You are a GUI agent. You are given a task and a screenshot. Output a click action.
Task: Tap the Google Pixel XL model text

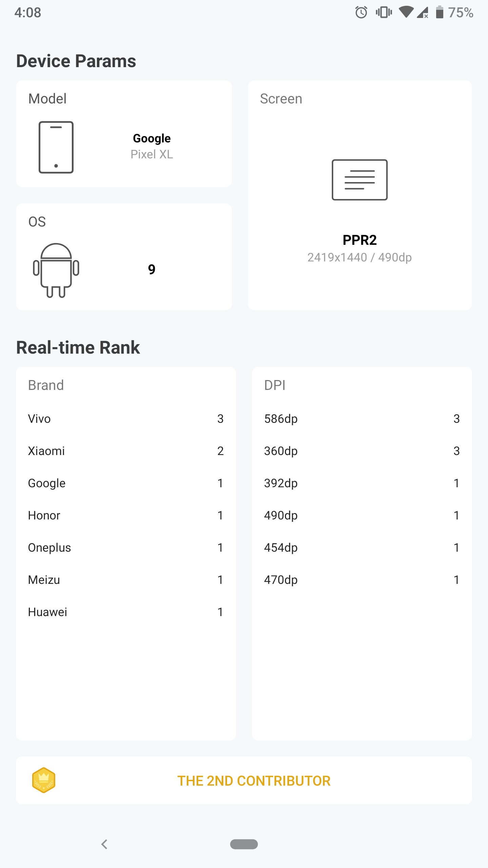click(x=152, y=146)
